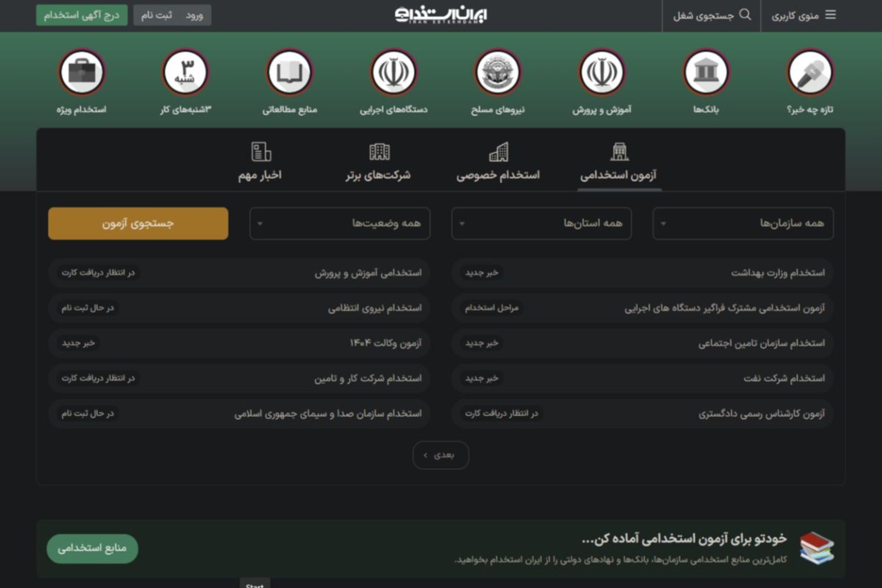Click the '۳شنبه‌های کار' icon

(x=185, y=72)
